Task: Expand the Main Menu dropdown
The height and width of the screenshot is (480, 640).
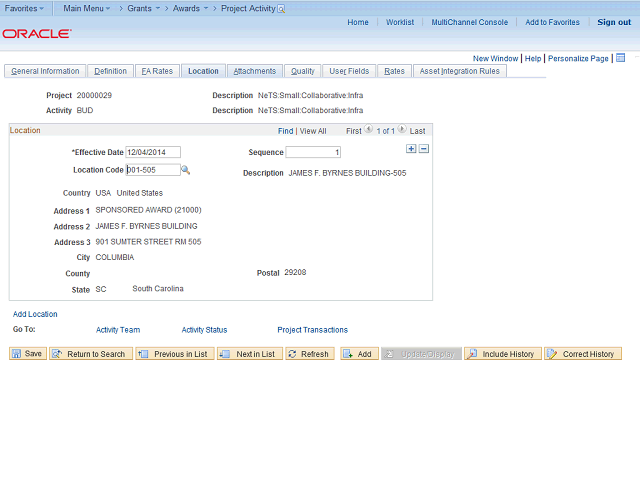Action: (87, 8)
